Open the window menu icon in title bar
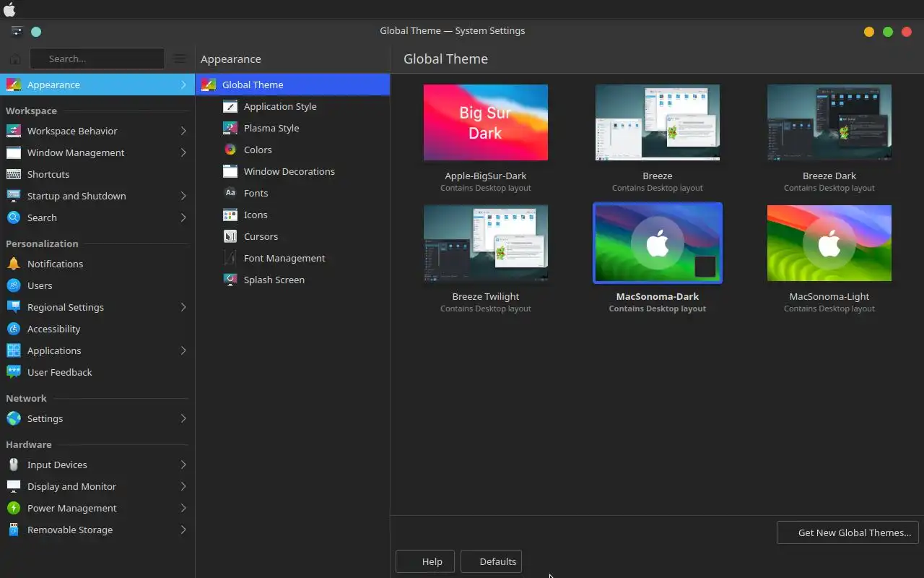Image resolution: width=924 pixels, height=578 pixels. (x=17, y=31)
